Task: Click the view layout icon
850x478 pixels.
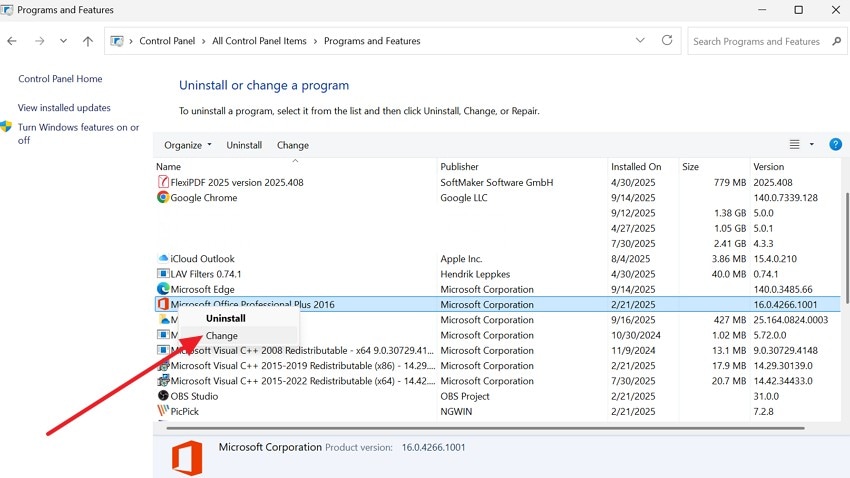Action: 794,144
